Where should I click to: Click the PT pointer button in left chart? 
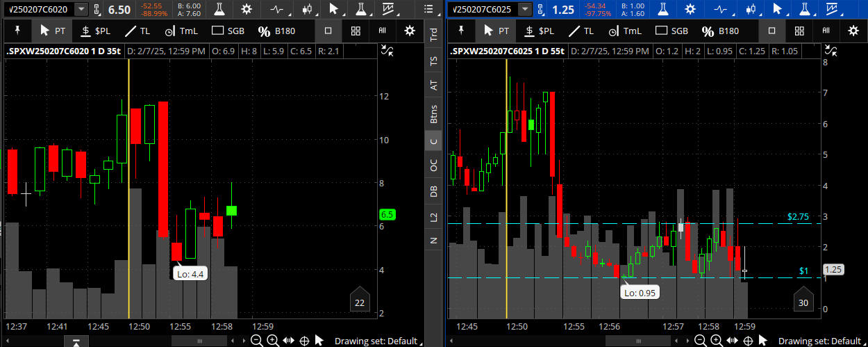click(x=52, y=31)
